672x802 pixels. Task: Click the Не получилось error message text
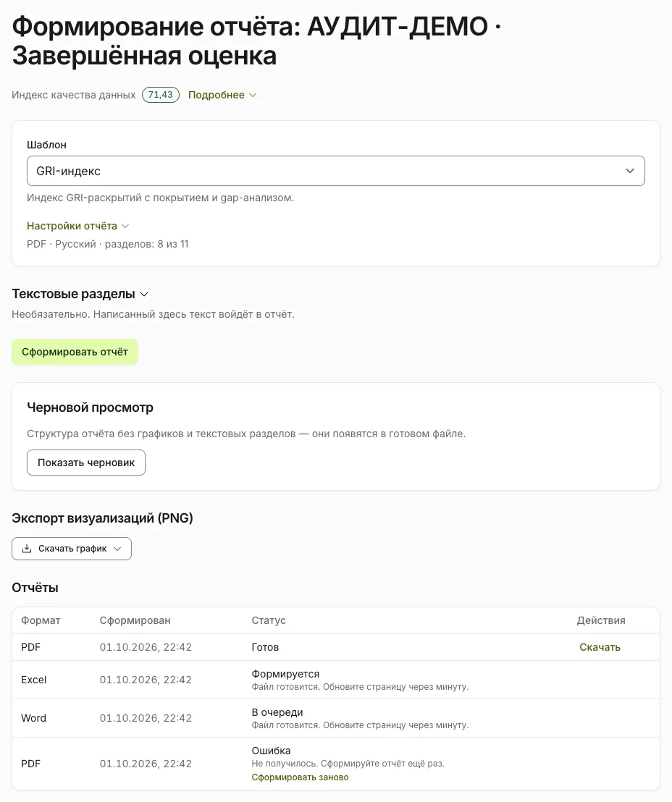click(x=348, y=764)
